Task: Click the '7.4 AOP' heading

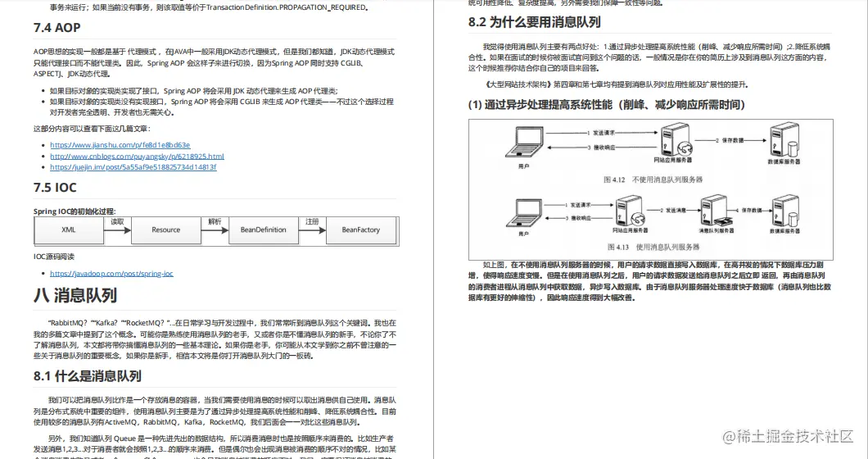Action: pos(57,28)
